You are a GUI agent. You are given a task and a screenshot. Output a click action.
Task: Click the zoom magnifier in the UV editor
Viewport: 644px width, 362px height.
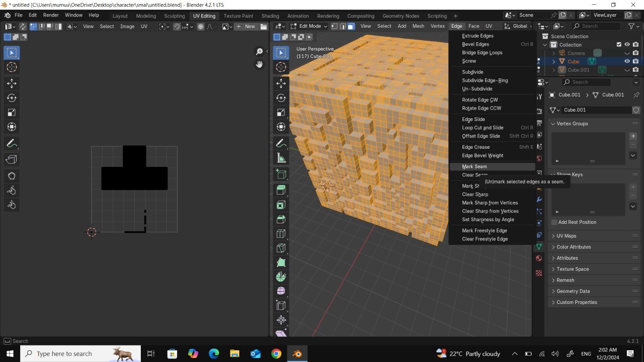point(259,51)
